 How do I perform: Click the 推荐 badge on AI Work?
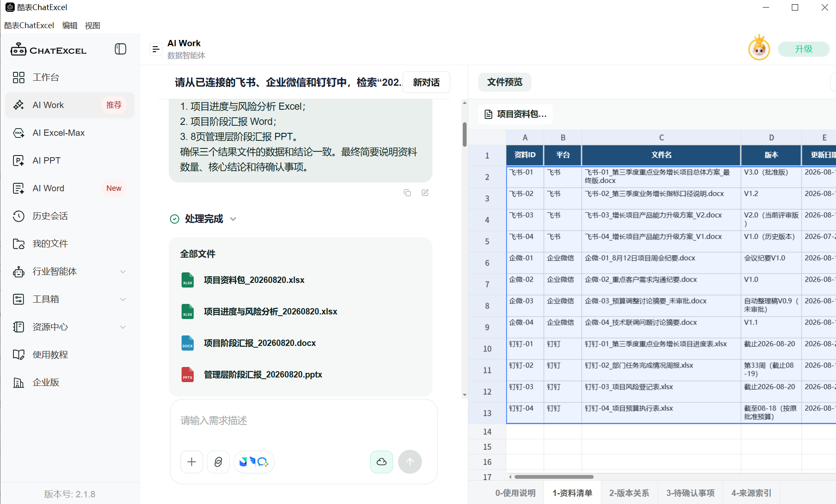point(114,105)
